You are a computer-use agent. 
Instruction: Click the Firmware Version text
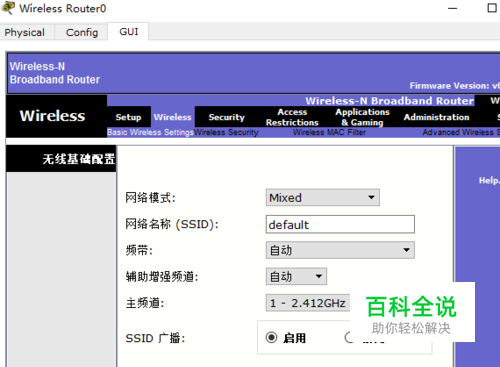pyautogui.click(x=455, y=86)
